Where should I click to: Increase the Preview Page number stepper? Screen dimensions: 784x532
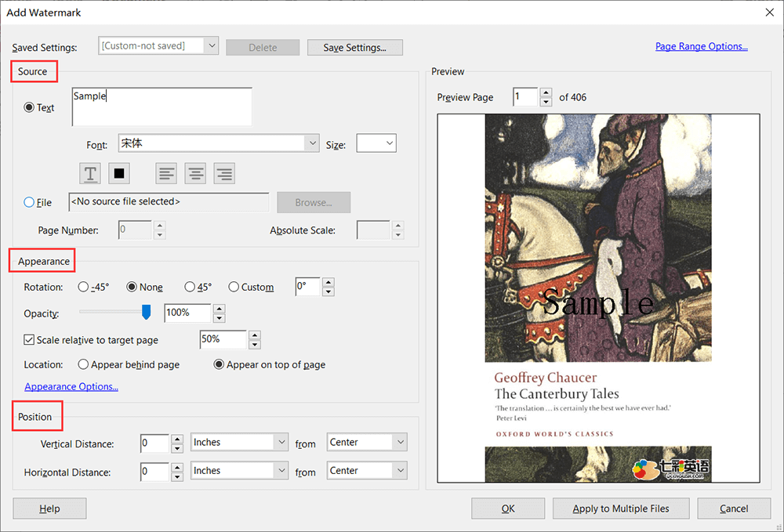point(546,93)
